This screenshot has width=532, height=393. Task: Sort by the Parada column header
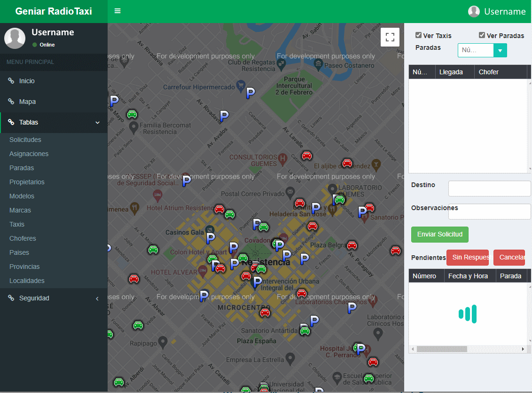pyautogui.click(x=511, y=276)
